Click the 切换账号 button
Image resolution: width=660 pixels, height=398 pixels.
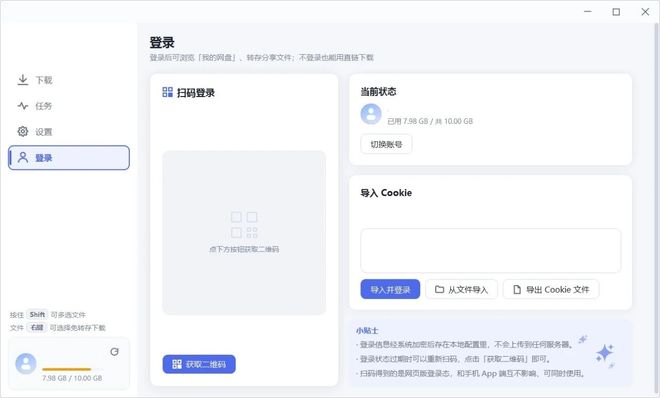tap(386, 144)
